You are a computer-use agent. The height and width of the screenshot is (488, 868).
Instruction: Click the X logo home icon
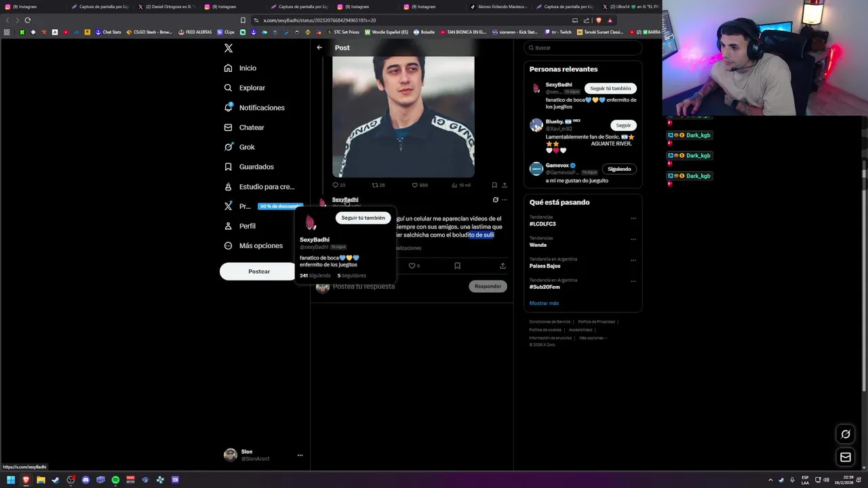tap(229, 48)
